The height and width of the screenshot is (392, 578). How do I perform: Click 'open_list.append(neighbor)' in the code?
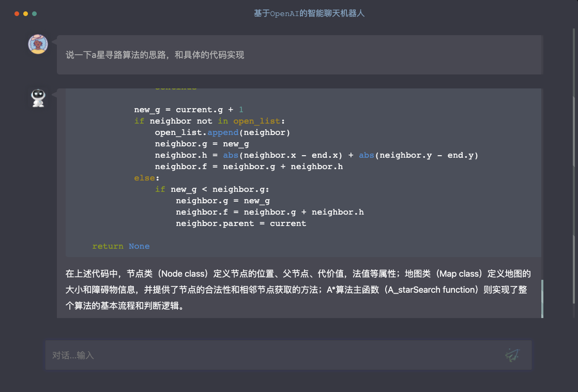coord(222,132)
